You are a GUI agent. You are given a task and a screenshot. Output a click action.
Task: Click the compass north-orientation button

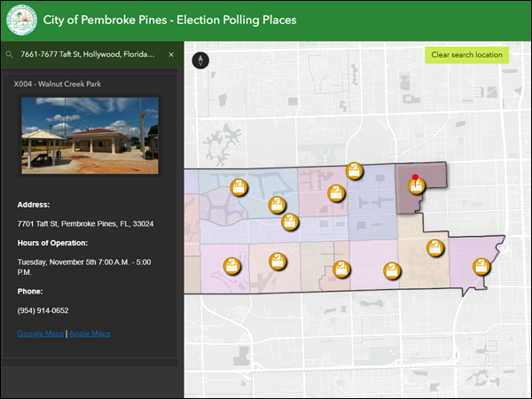coord(202,60)
